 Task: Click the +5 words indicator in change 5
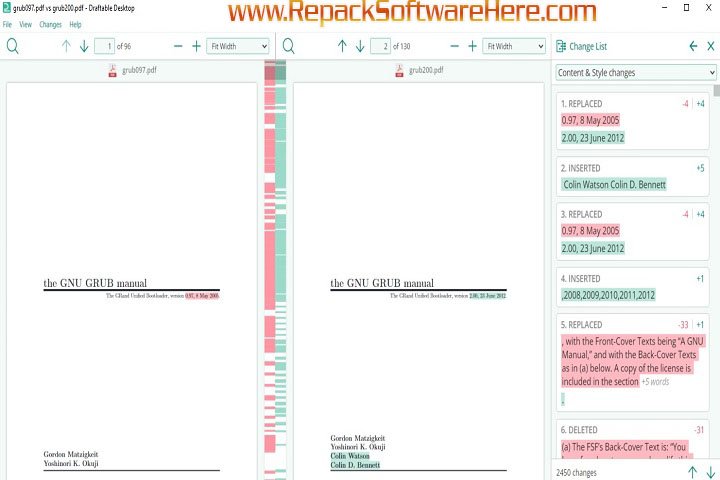(655, 382)
